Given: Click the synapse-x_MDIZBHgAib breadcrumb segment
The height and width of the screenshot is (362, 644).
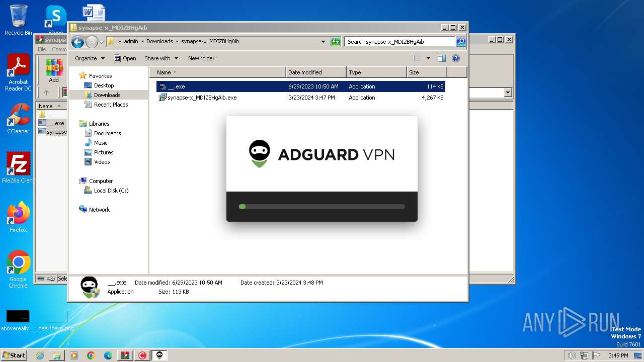Looking at the screenshot, I should [210, 42].
